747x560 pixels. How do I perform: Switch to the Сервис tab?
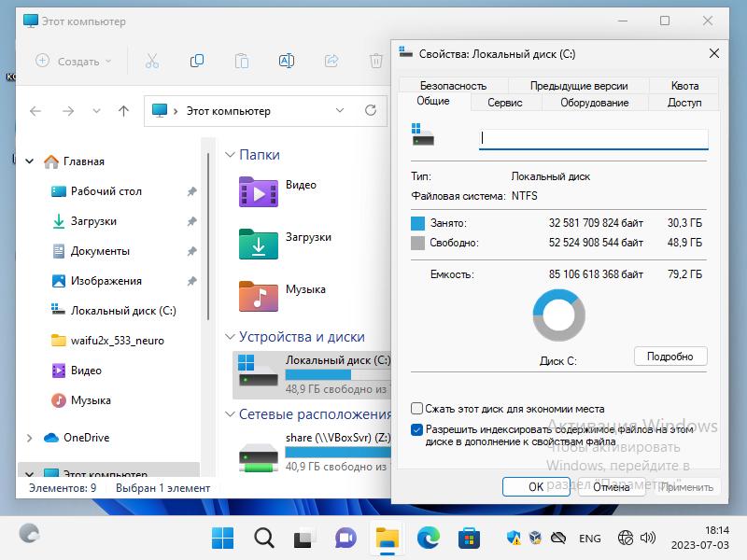coord(505,103)
